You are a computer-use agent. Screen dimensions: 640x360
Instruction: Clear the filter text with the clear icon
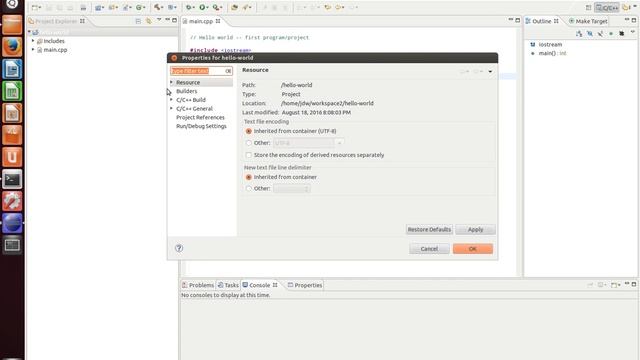point(228,71)
